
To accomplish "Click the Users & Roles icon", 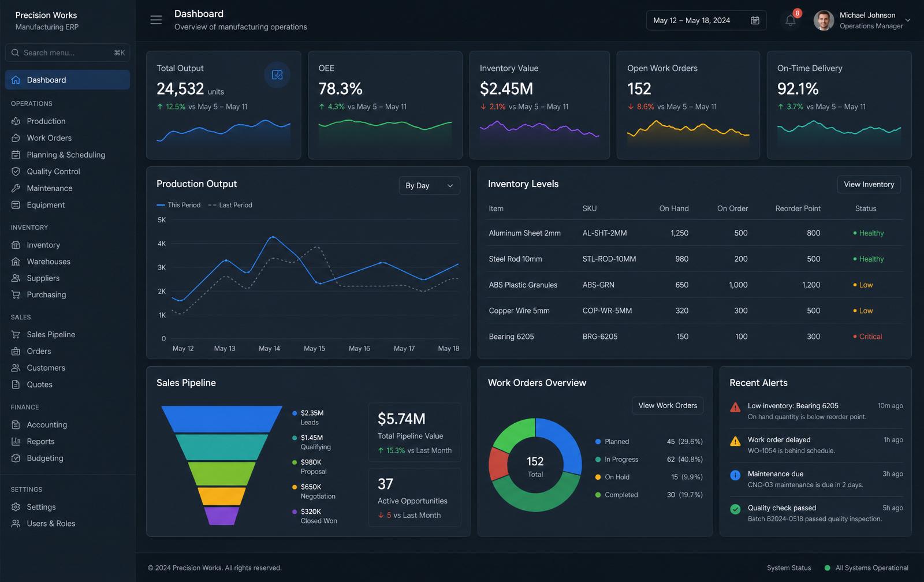I will tap(16, 524).
